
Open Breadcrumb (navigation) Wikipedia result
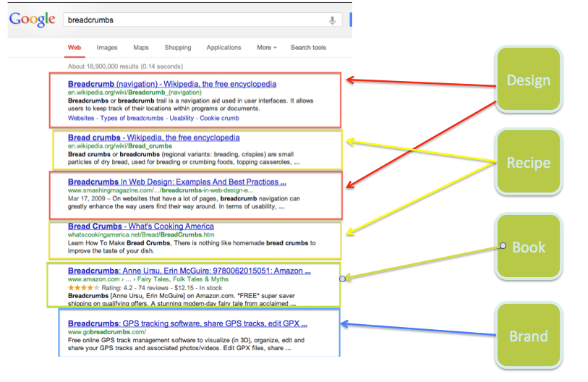tap(172, 84)
